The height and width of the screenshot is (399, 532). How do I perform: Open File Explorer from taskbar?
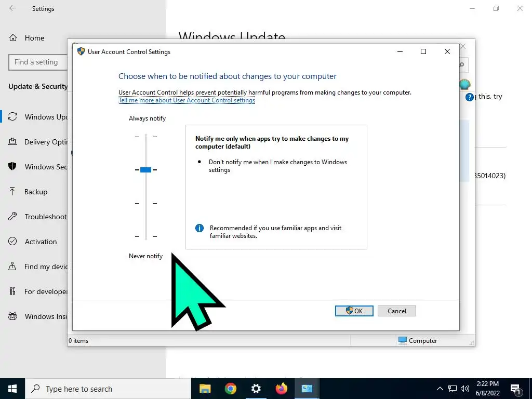pyautogui.click(x=205, y=389)
